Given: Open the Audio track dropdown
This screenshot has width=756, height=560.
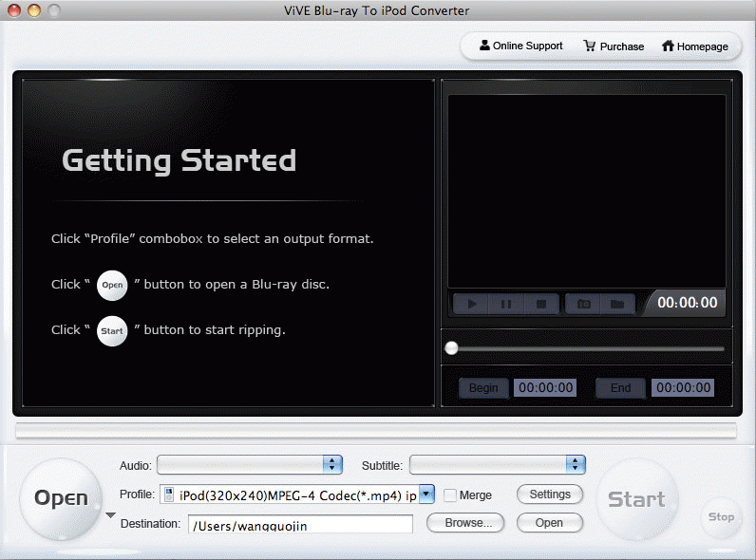Looking at the screenshot, I should pyautogui.click(x=250, y=464).
